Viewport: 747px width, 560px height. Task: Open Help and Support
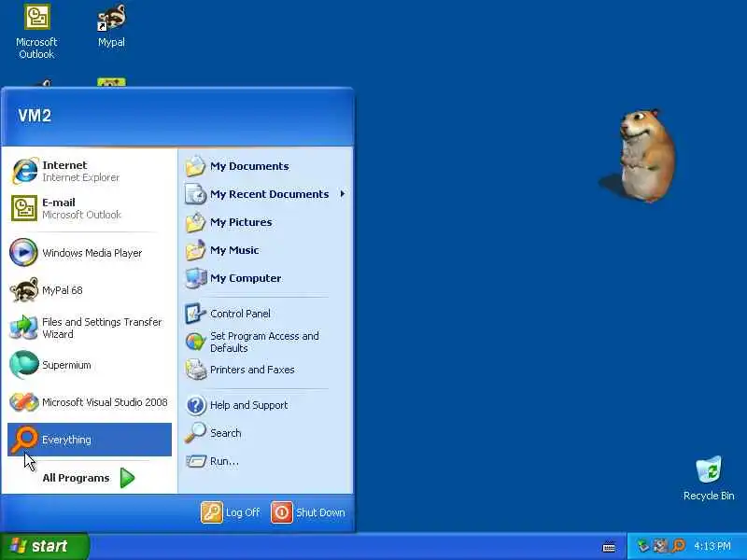(x=265, y=405)
